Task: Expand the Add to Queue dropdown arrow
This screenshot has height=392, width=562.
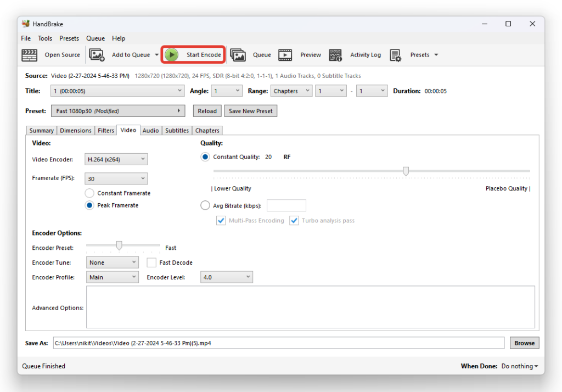Action: point(156,55)
